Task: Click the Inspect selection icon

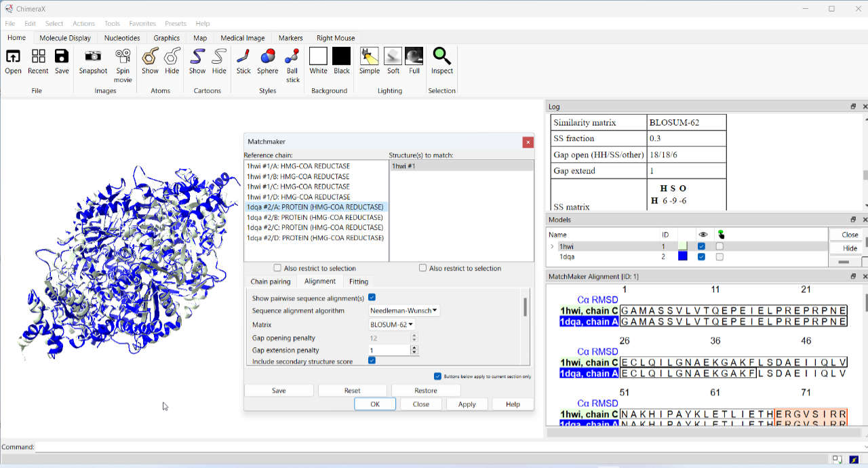Action: [x=442, y=57]
